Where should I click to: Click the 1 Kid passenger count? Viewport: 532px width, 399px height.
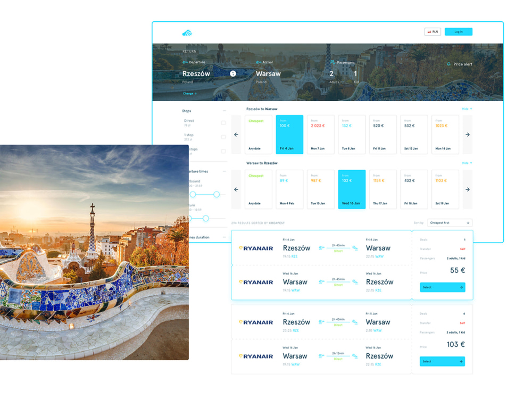355,76
